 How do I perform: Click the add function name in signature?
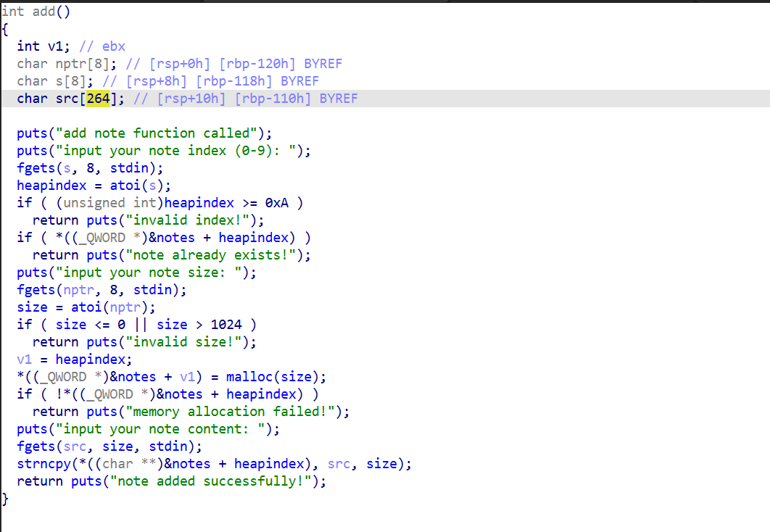(44, 12)
